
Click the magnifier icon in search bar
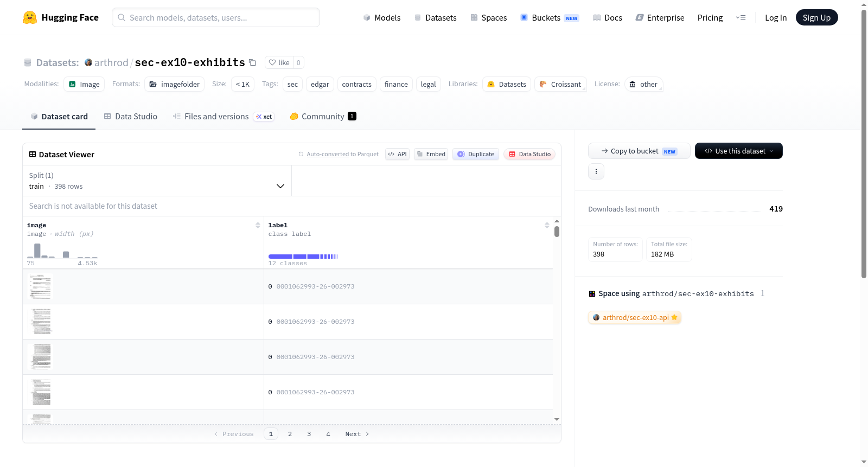(x=122, y=17)
